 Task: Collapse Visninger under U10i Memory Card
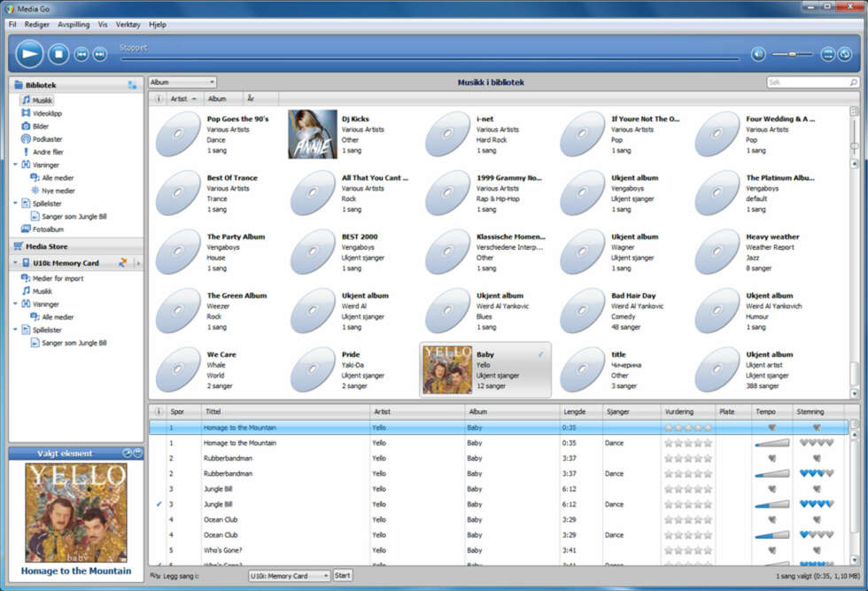(x=16, y=304)
